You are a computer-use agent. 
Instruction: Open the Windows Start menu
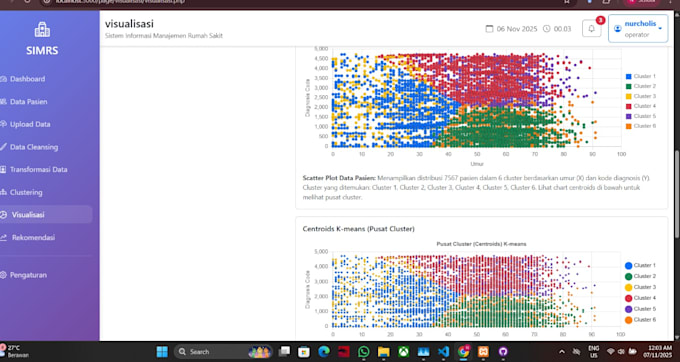click(x=162, y=352)
